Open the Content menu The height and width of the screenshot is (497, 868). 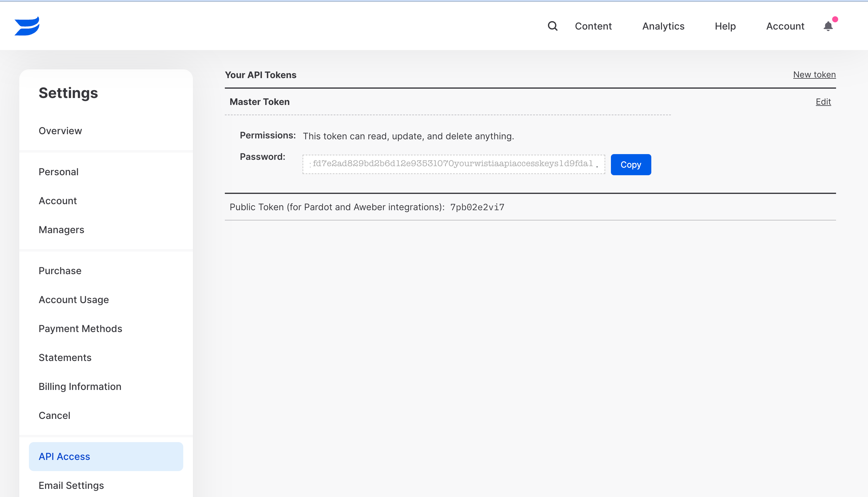pyautogui.click(x=593, y=26)
